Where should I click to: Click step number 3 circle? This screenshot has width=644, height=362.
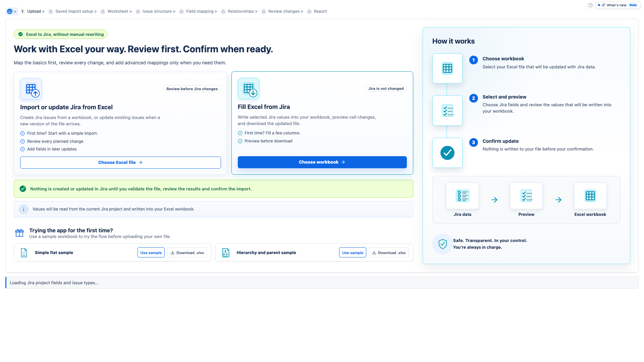coord(474,142)
